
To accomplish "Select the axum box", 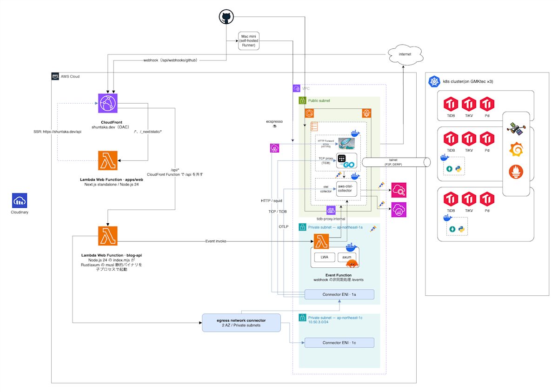I will click(x=347, y=257).
